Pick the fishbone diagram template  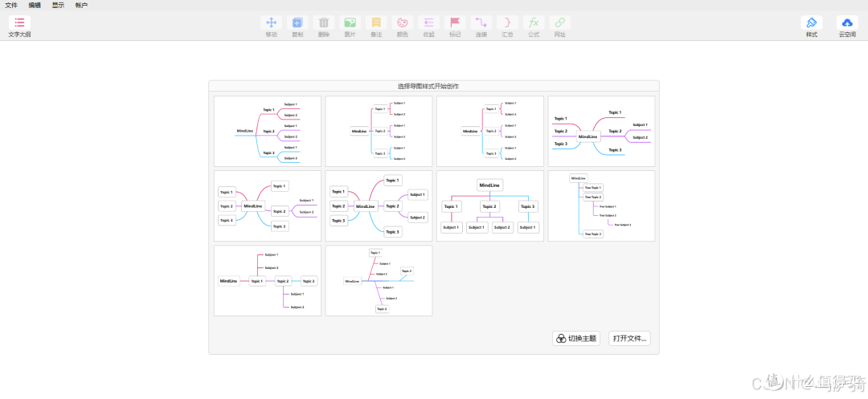tap(379, 281)
